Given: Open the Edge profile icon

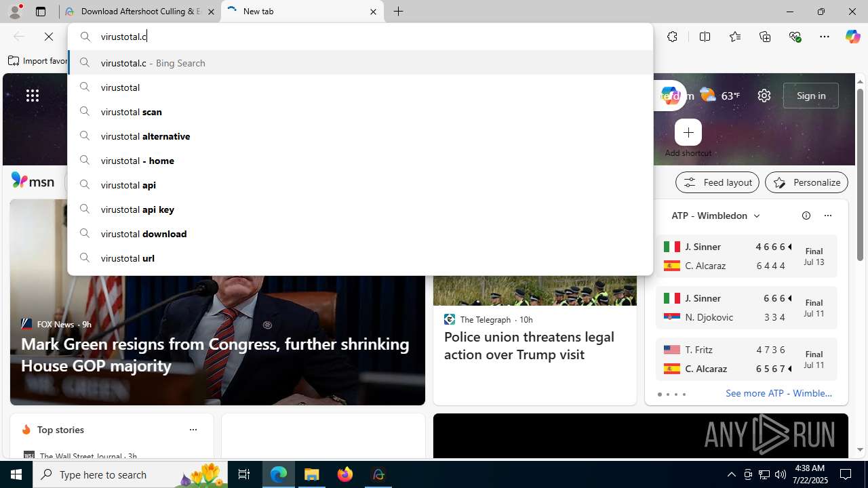Looking at the screenshot, I should point(15,12).
